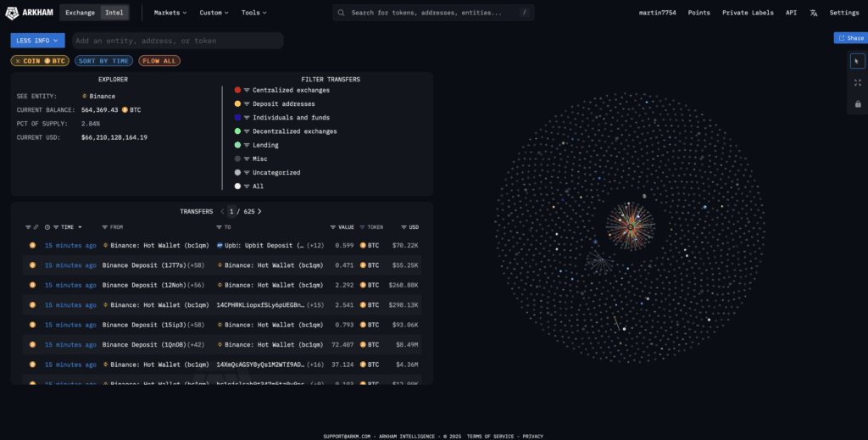Screen dimensions: 868x440
Task: Select the pointer cursor tool in graph sidebar
Action: coord(858,61)
